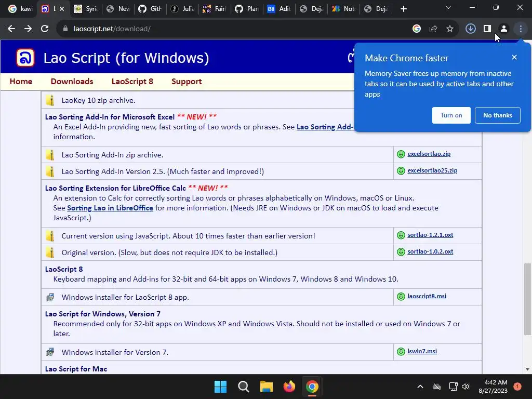Download excelsortlao.zip link
532x399 pixels.
[429, 154]
